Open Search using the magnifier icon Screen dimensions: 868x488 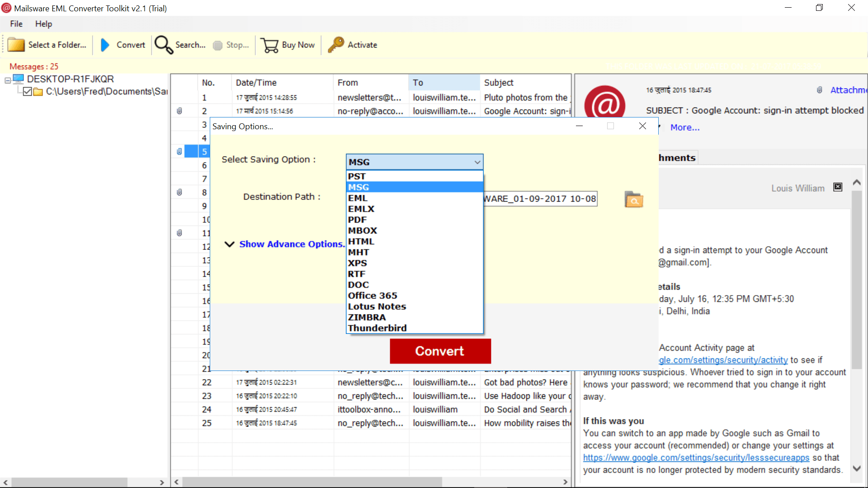point(164,45)
